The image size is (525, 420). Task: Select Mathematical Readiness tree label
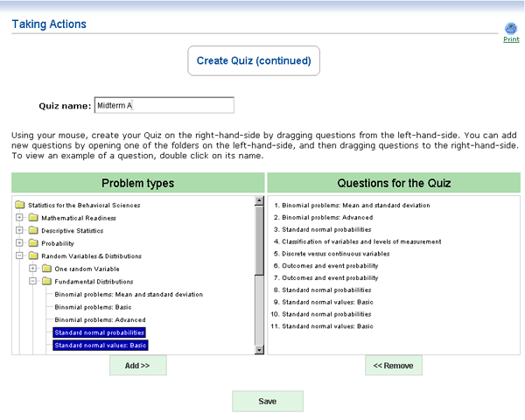click(79, 218)
